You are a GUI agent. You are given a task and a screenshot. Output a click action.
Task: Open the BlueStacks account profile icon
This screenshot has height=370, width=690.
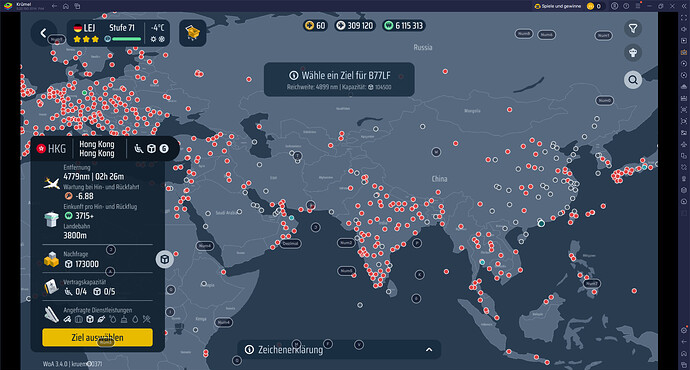point(614,6)
